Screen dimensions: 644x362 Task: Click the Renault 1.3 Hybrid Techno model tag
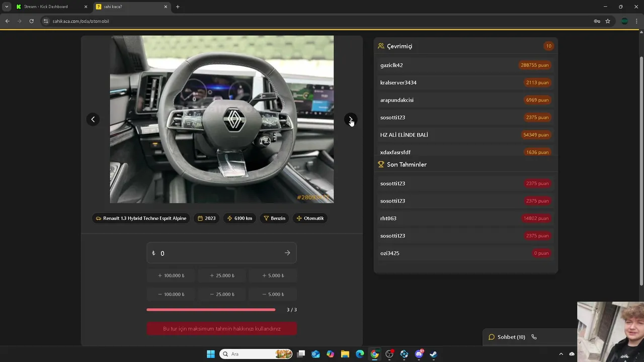tap(141, 218)
